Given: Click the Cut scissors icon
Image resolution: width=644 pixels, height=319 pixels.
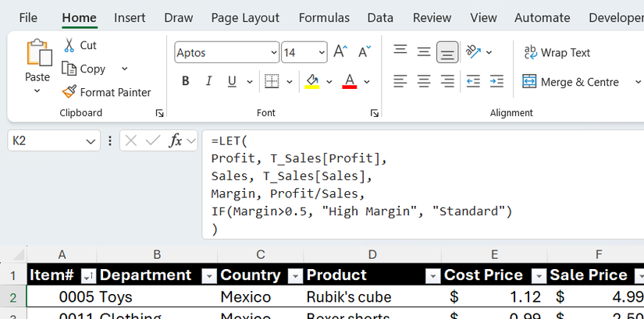Looking at the screenshot, I should pos(69,45).
